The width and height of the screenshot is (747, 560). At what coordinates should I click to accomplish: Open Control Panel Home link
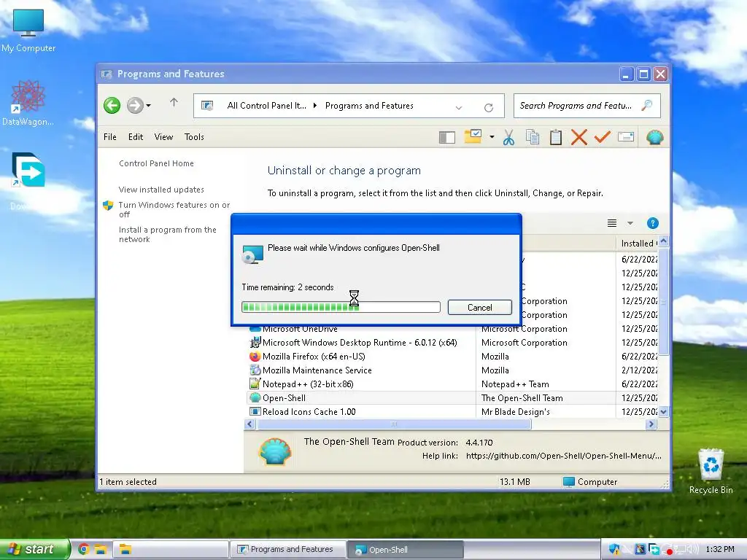pyautogui.click(x=156, y=163)
